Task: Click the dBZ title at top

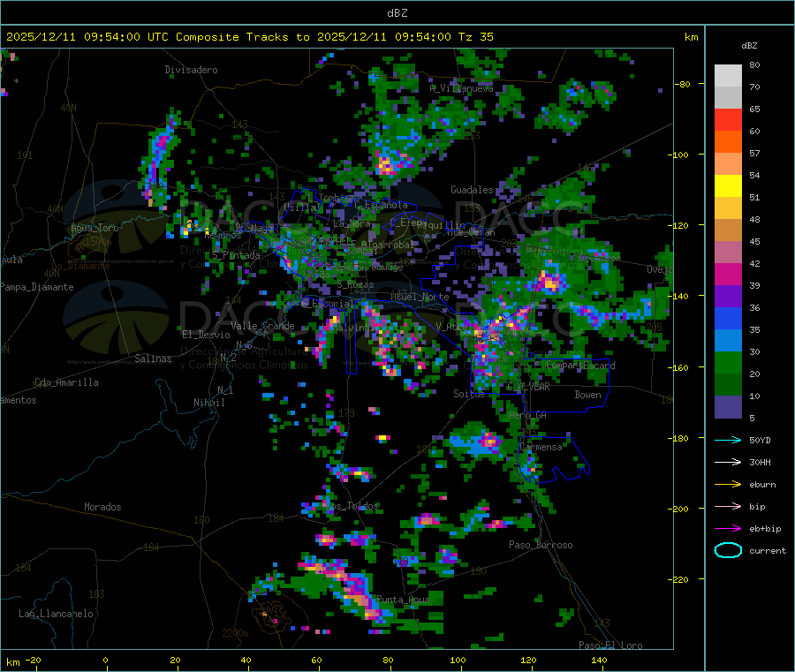Action: [397, 12]
